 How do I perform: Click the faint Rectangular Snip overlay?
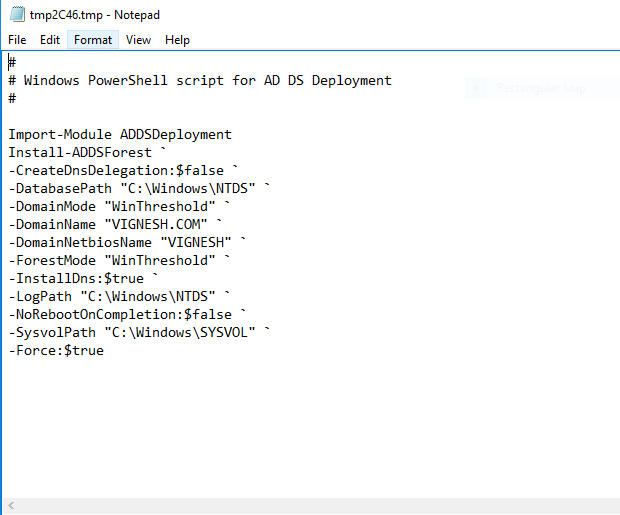538,88
